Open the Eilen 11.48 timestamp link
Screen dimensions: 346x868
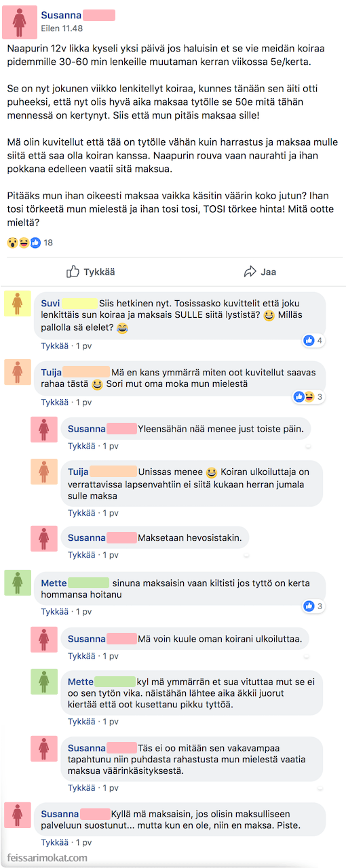pos(62,28)
